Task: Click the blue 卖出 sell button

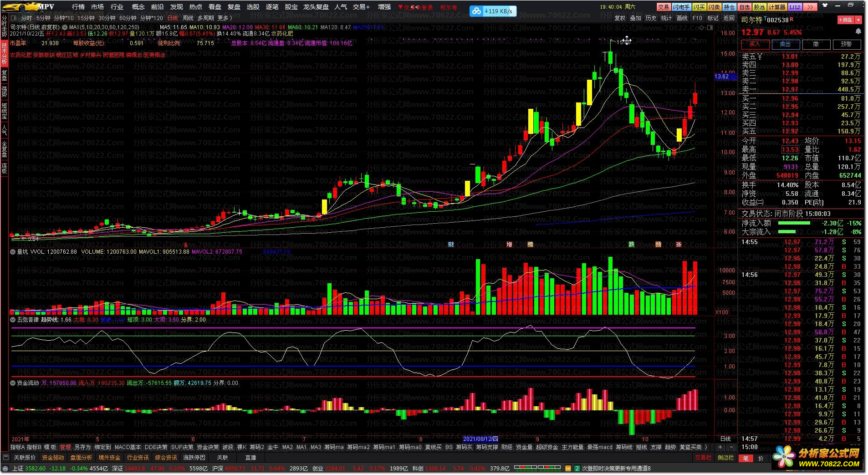Action: [x=785, y=44]
